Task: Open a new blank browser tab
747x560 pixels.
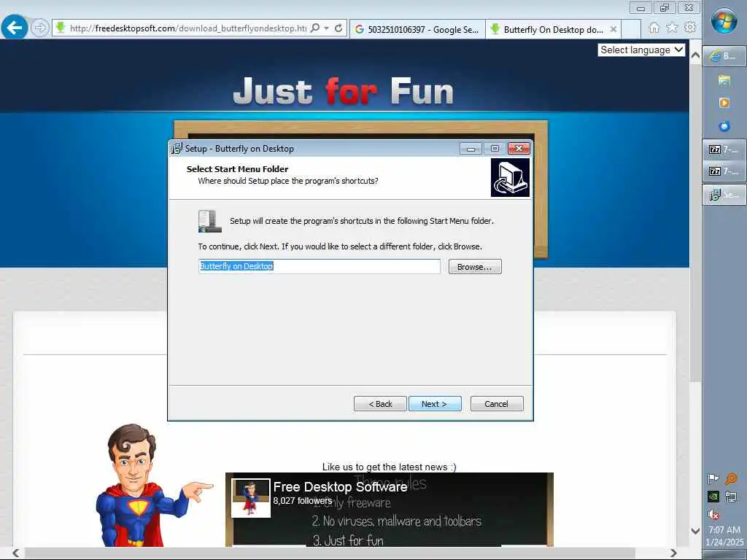Action: click(x=631, y=29)
